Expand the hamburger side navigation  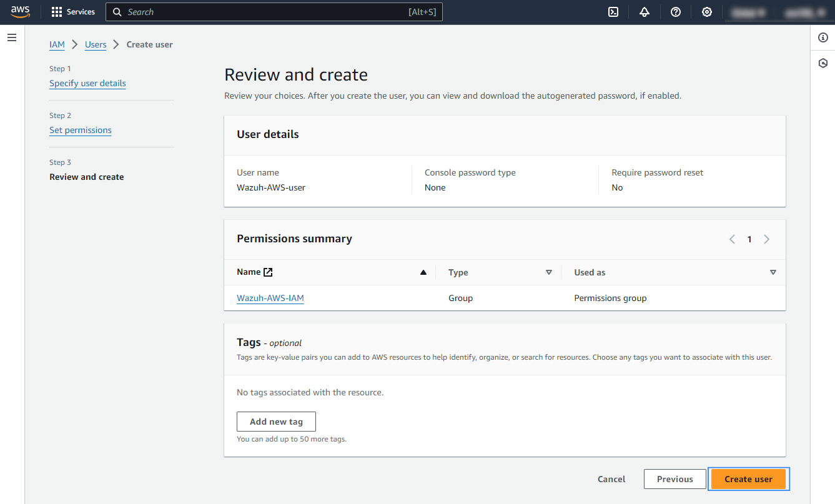pos(12,38)
